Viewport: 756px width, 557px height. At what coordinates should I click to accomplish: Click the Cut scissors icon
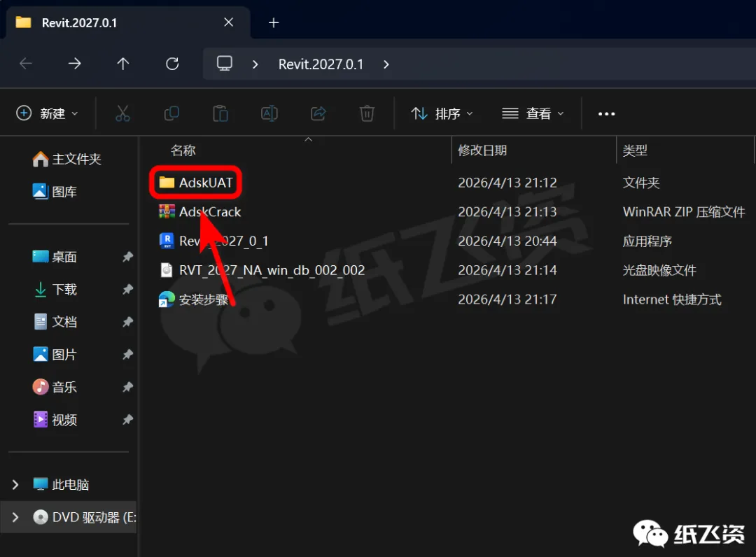(x=122, y=113)
